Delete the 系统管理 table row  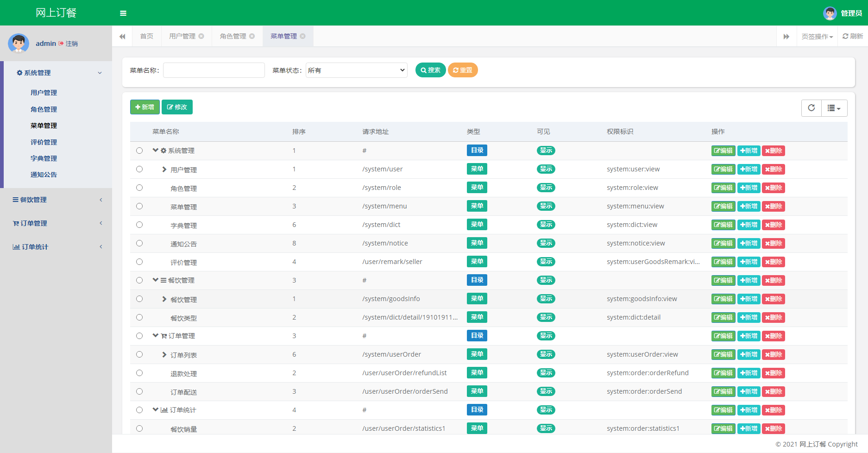tap(774, 151)
